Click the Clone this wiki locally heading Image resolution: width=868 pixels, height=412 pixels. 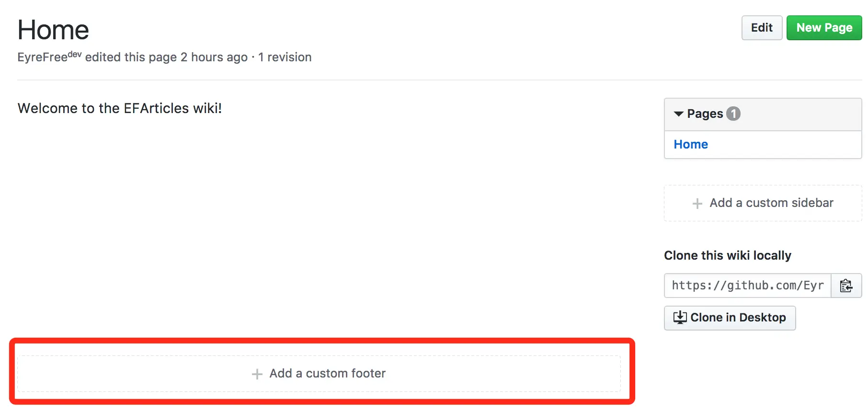(727, 255)
